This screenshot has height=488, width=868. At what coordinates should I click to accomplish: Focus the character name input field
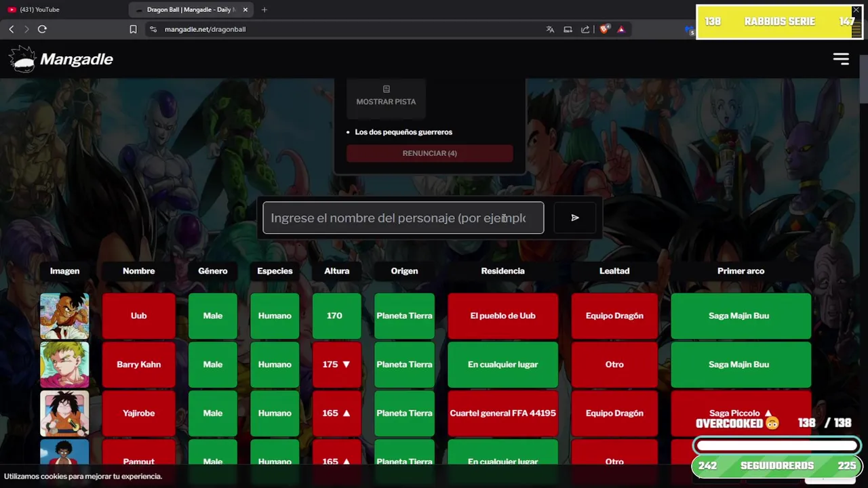click(403, 218)
